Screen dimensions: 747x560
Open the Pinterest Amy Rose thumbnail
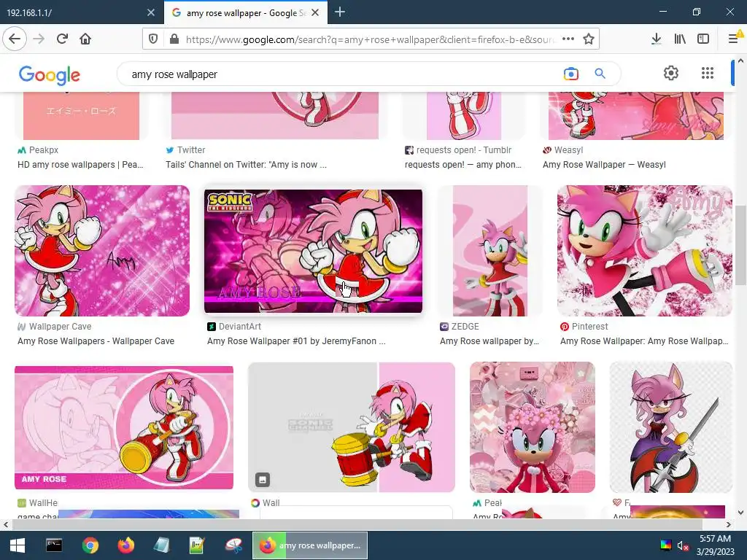(x=645, y=251)
